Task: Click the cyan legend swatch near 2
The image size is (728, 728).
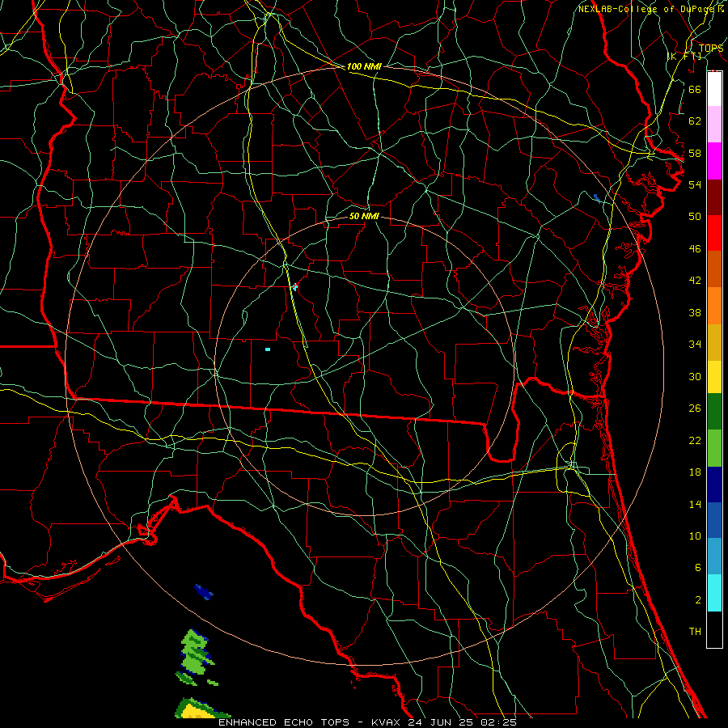Action: click(x=714, y=593)
